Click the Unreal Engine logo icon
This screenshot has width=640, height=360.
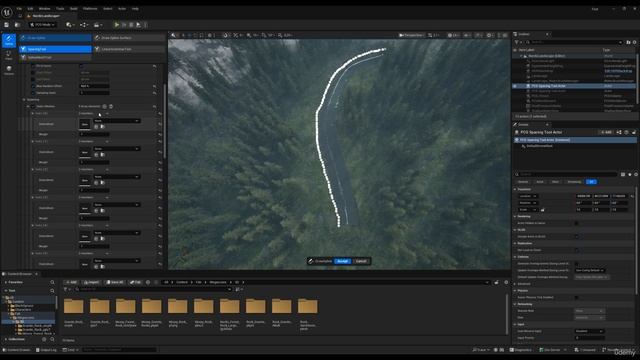tap(7, 13)
